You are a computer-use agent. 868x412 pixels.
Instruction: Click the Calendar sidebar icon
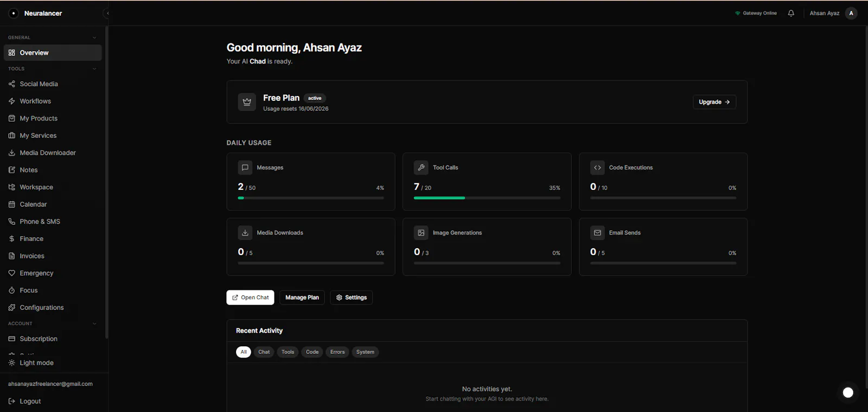pos(12,205)
